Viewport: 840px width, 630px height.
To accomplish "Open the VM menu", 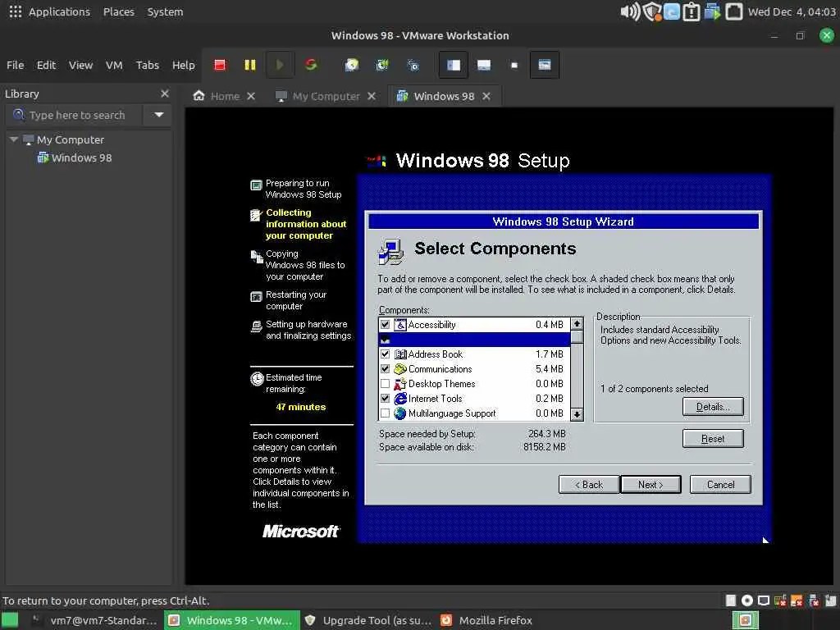I will pyautogui.click(x=114, y=65).
